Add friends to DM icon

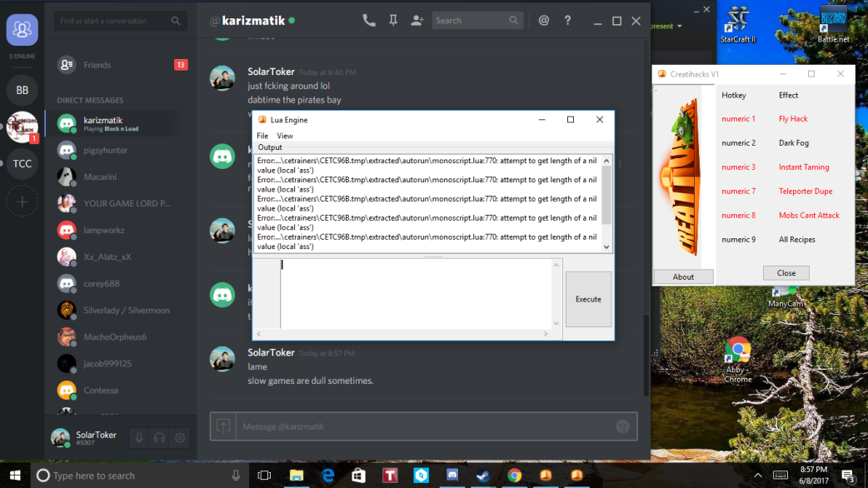[x=417, y=21]
